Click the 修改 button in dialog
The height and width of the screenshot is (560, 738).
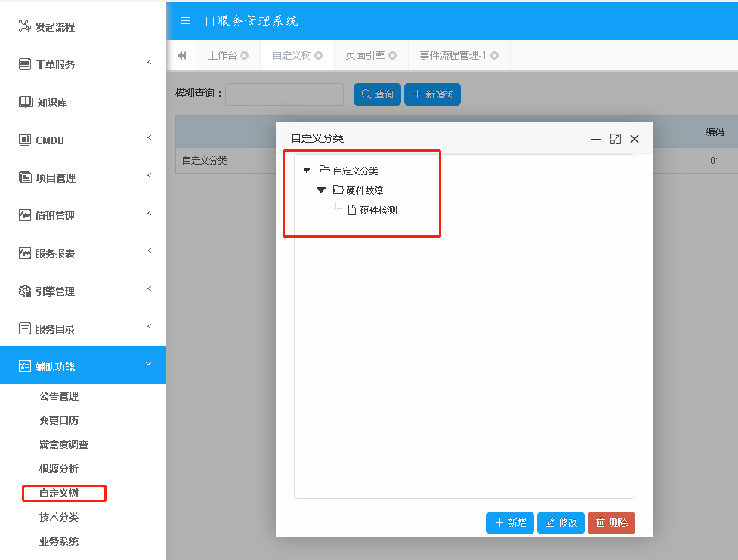[560, 523]
